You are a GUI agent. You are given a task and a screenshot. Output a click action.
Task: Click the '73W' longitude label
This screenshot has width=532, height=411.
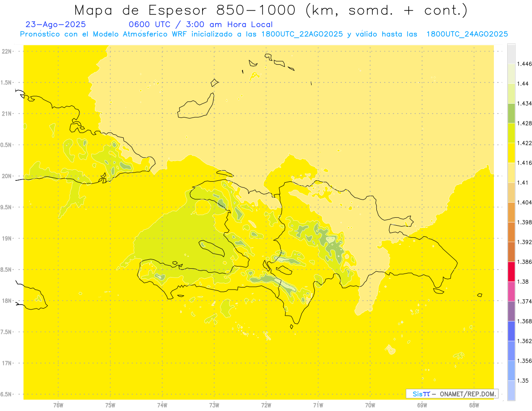(x=214, y=405)
